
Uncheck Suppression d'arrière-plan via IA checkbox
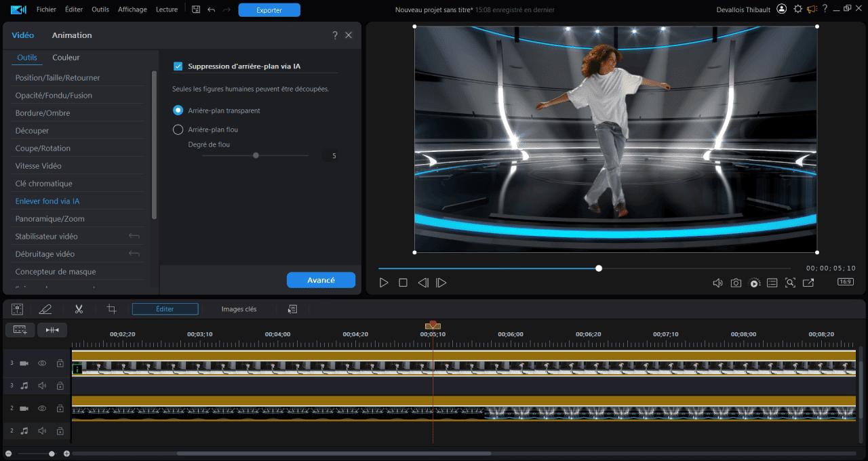click(178, 66)
